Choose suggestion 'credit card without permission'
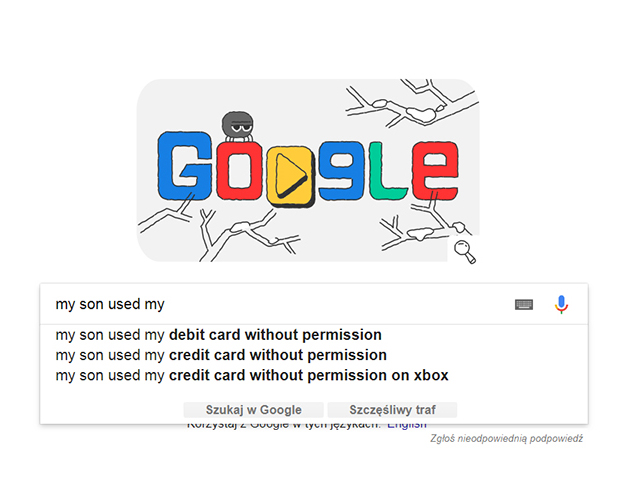Viewport: 624px width, 484px height. pos(221,355)
